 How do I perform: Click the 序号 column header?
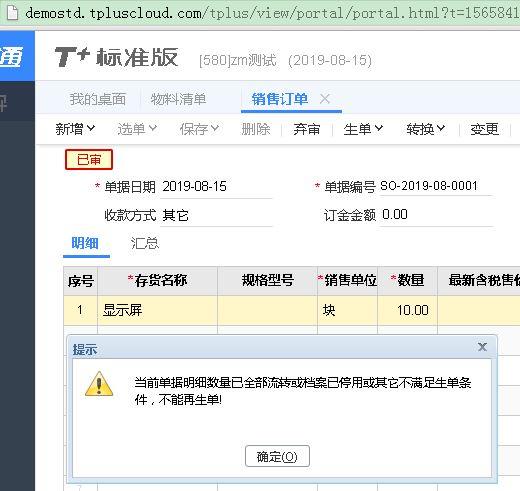(x=80, y=281)
